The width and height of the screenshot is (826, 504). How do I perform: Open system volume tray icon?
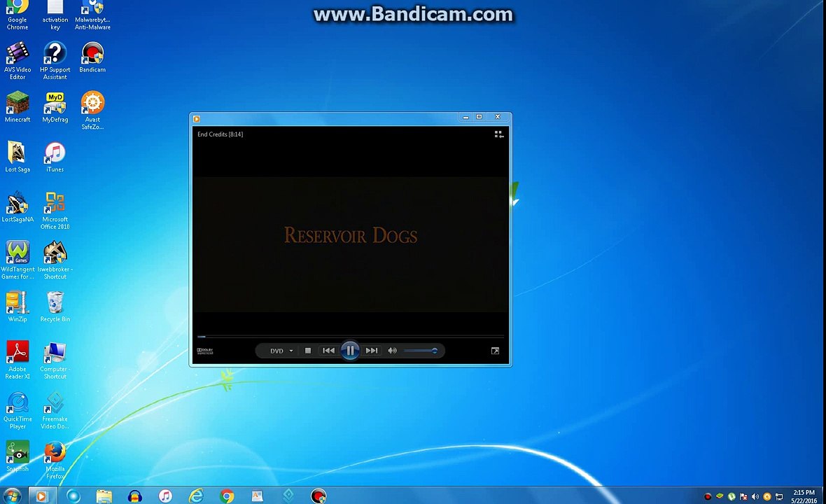click(755, 496)
